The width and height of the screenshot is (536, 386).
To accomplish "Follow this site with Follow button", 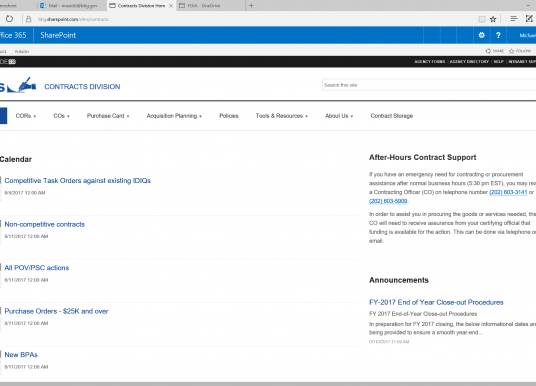I will 520,51.
